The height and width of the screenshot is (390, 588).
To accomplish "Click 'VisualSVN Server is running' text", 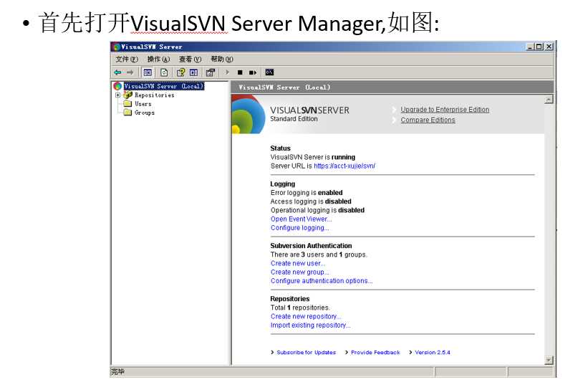I will [313, 157].
